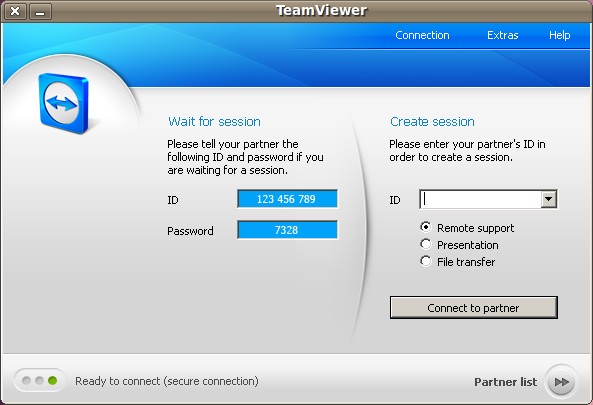Select the Presentation radio option
593x405 pixels.
(x=425, y=244)
